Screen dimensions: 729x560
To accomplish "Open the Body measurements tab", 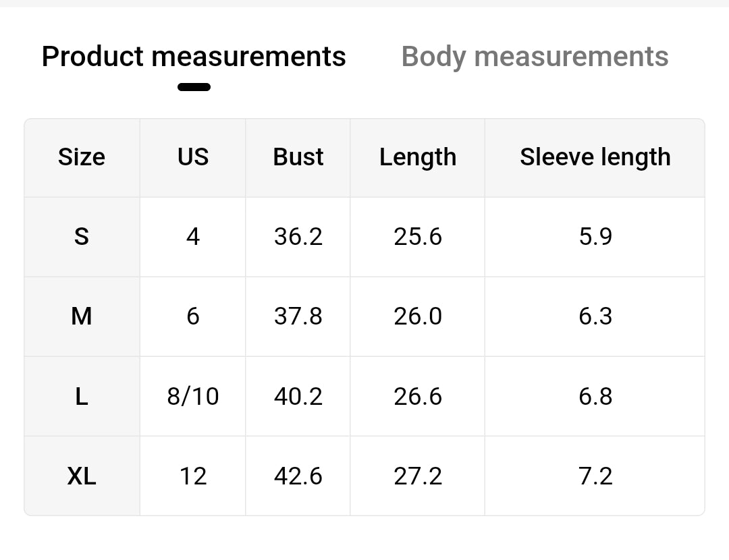I will (535, 57).
